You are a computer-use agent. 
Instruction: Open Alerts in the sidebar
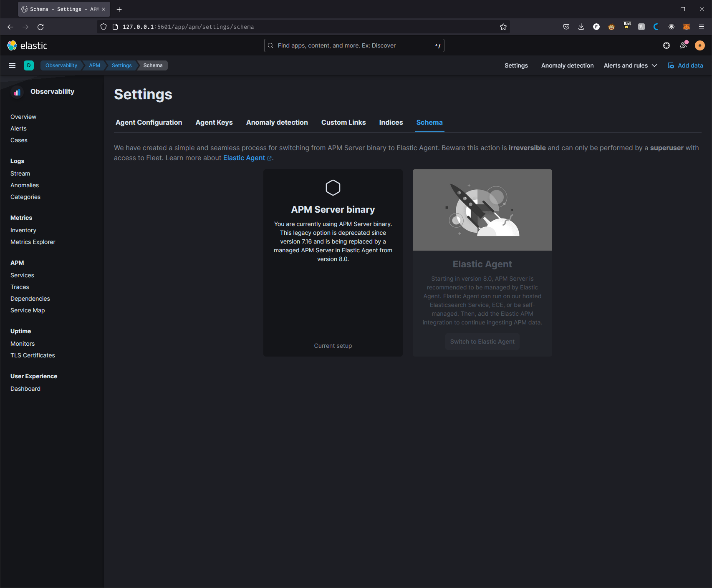(x=18, y=128)
